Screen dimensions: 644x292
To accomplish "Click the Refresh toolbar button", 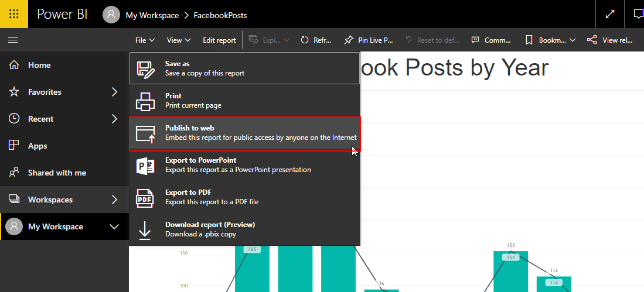I will click(316, 40).
